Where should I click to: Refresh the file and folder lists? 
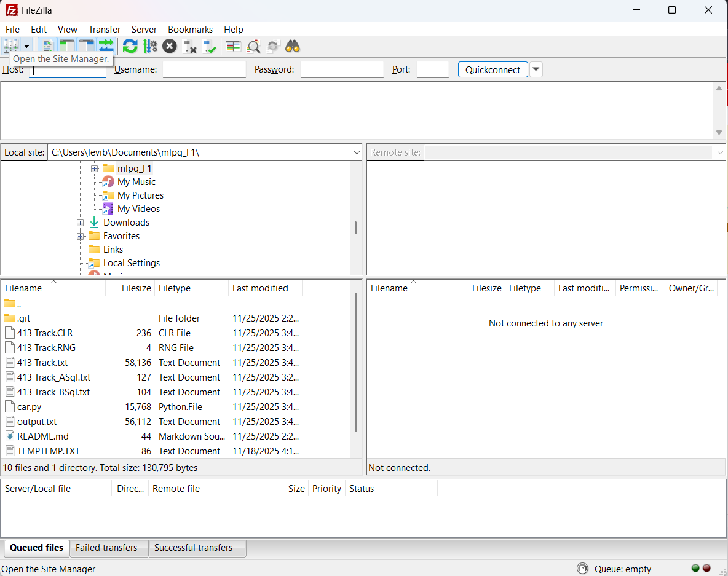click(130, 45)
